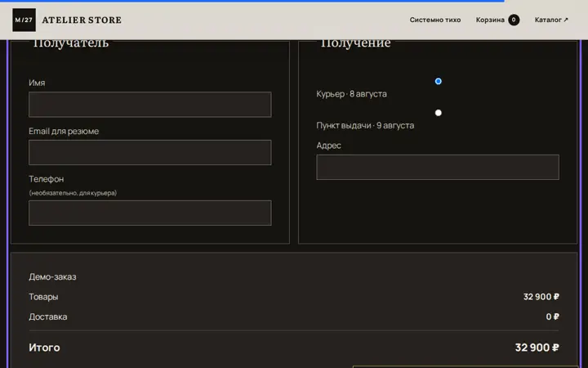Click the Доставка row label
588x368 pixels.
coord(48,316)
